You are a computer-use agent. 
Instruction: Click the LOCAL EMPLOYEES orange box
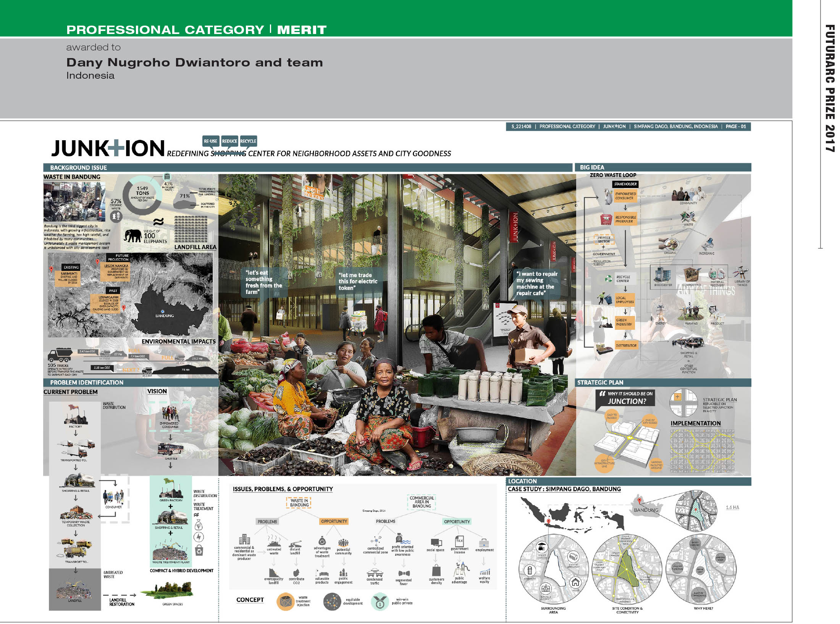(x=625, y=300)
